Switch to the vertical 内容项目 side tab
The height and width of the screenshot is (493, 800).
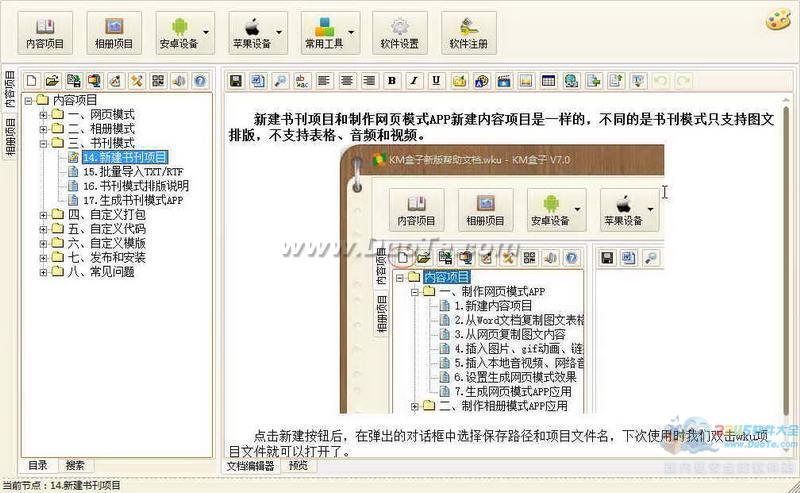pyautogui.click(x=10, y=90)
